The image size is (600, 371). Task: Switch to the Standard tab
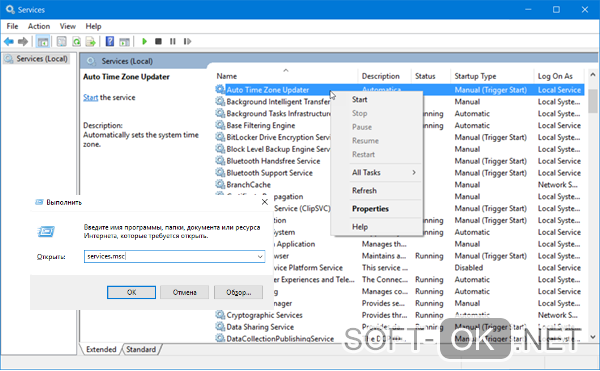point(141,349)
